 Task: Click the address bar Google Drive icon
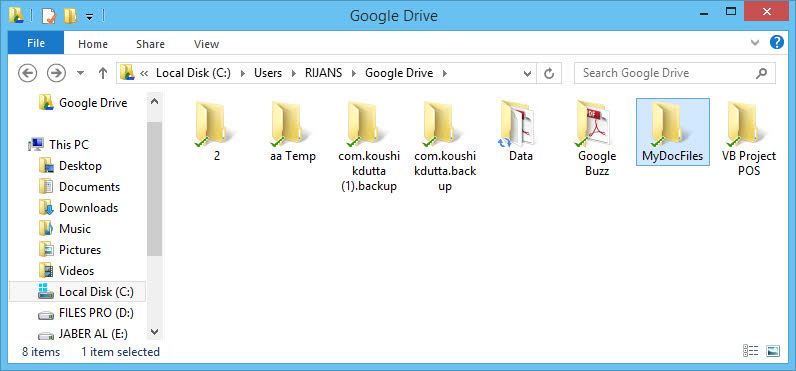[127, 73]
